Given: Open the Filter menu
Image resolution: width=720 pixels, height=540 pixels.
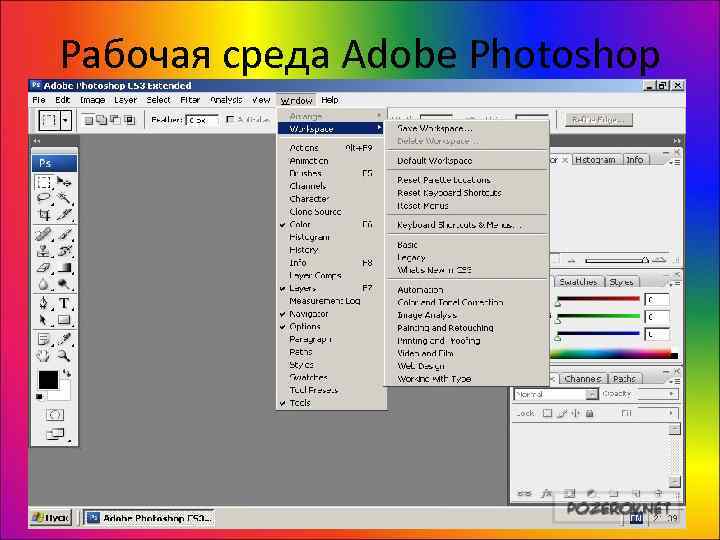Looking at the screenshot, I should coord(190,100).
